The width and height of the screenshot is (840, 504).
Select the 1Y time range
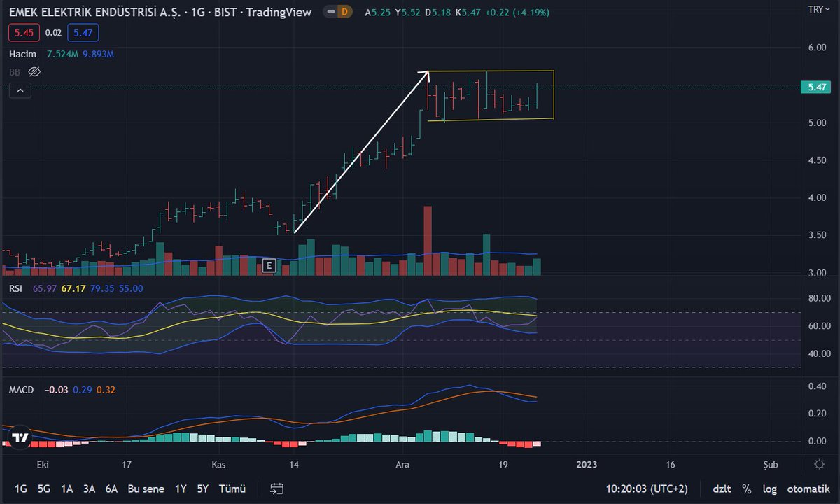181,489
